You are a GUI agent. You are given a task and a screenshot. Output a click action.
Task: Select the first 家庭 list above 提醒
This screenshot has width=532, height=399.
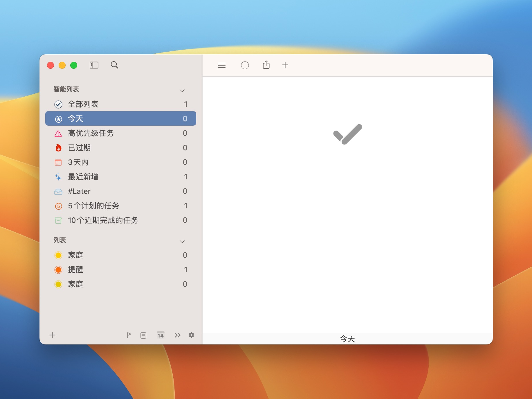coord(121,255)
